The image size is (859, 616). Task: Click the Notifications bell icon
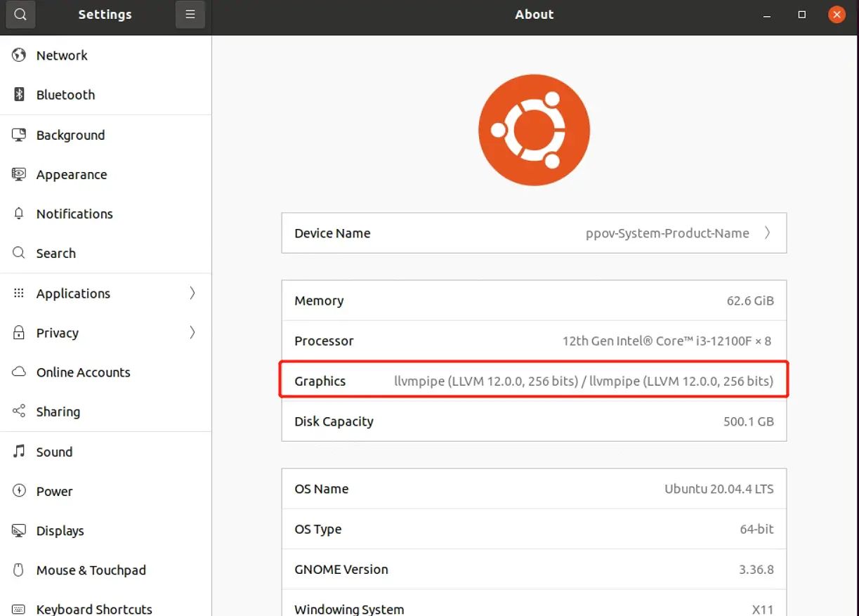(18, 214)
